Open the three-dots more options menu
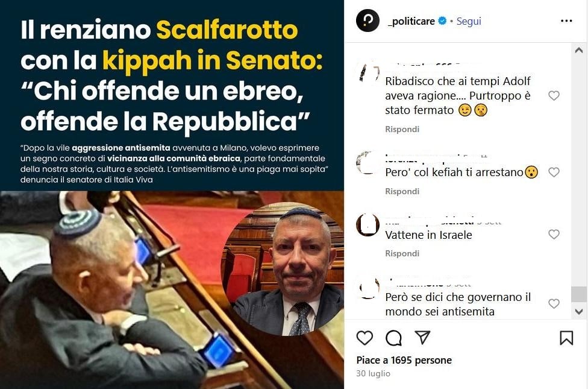This screenshot has height=389, width=588. pos(566,21)
